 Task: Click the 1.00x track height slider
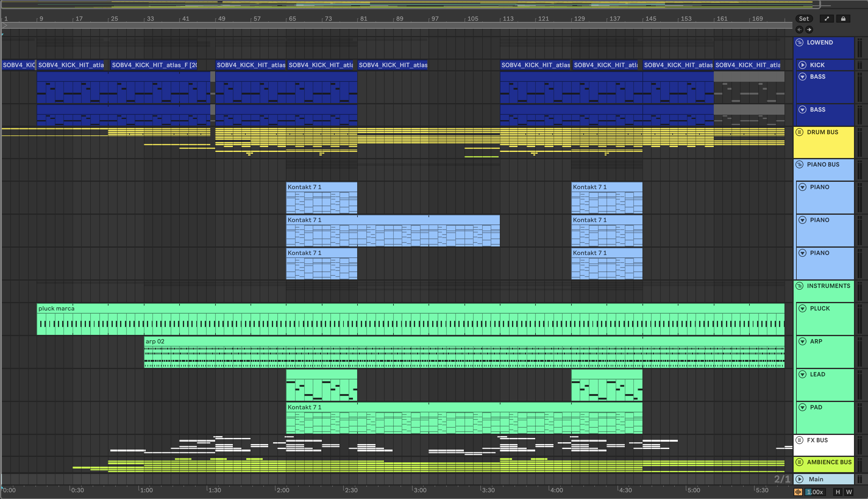(x=815, y=492)
